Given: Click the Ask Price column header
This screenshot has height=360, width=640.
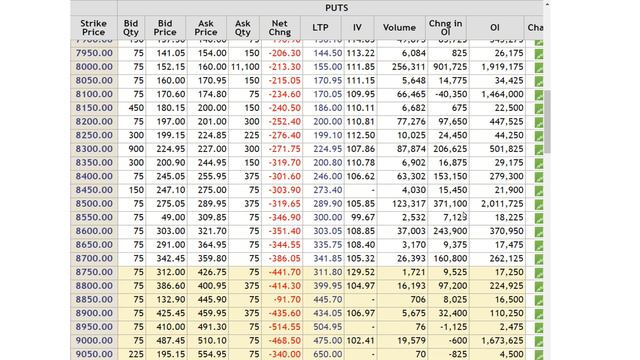Looking at the screenshot, I should click(x=206, y=28).
